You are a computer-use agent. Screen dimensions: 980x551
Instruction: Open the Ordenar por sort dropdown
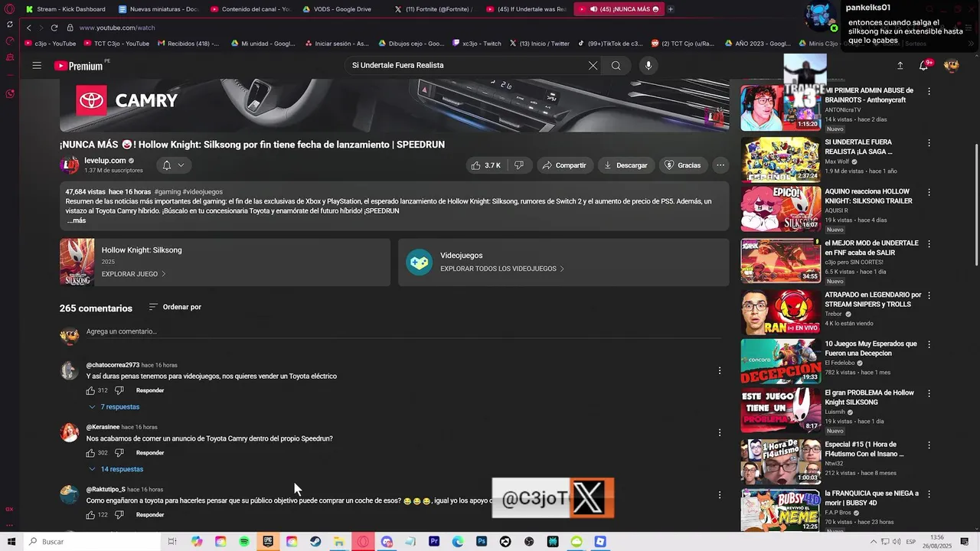click(175, 307)
